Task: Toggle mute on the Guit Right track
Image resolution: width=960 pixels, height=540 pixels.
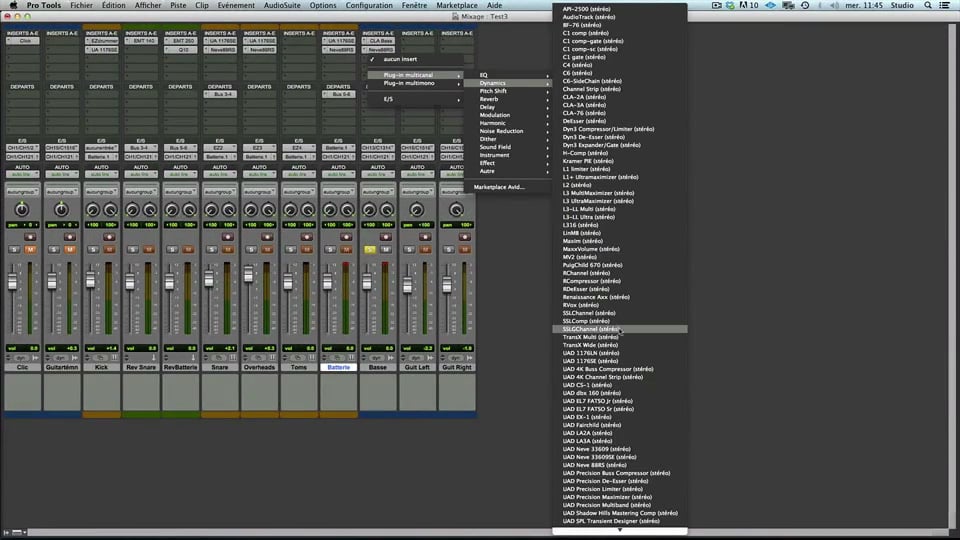Action: 465,249
